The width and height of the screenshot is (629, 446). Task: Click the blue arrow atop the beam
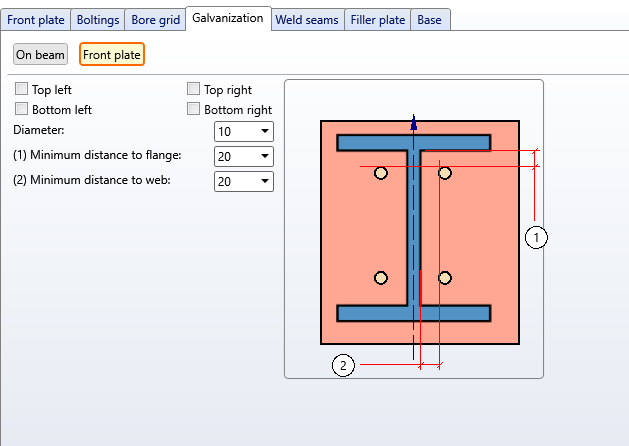pos(414,123)
